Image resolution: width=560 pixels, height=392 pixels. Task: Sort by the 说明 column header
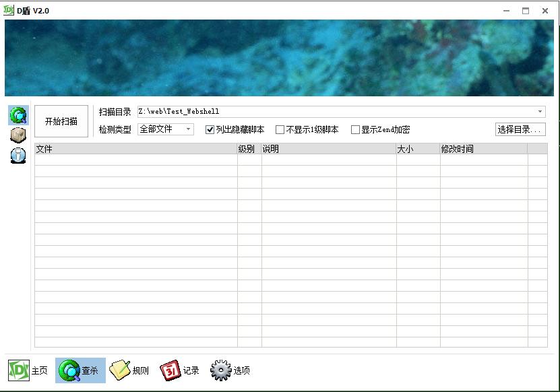tap(329, 149)
